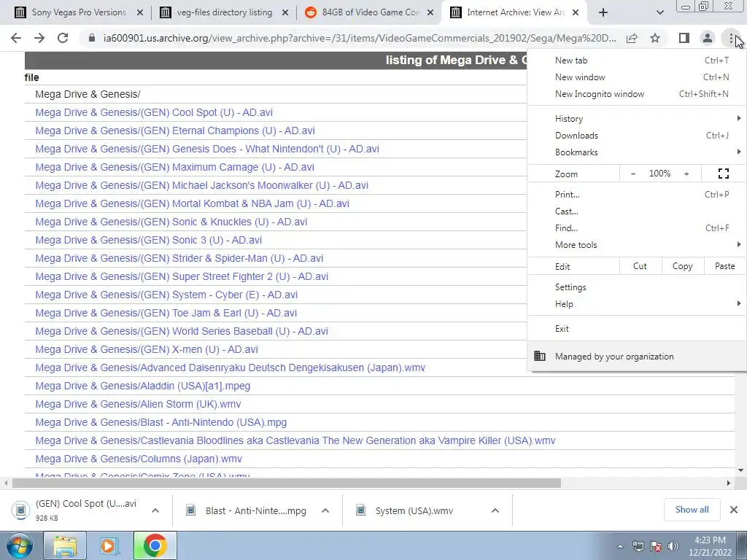Open Eternal Champions (U) - AD.avi link
Screen dimensions: 747x560
pos(175,131)
